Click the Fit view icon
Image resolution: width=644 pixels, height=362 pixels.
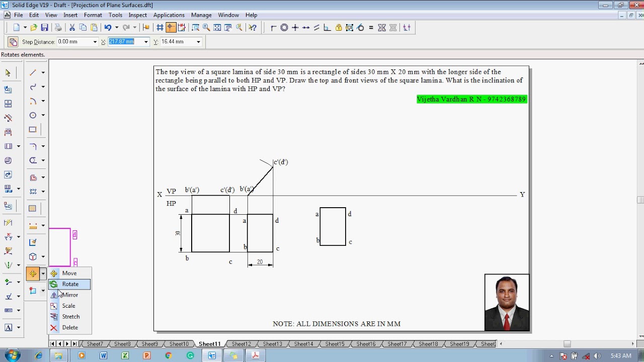coord(217,28)
